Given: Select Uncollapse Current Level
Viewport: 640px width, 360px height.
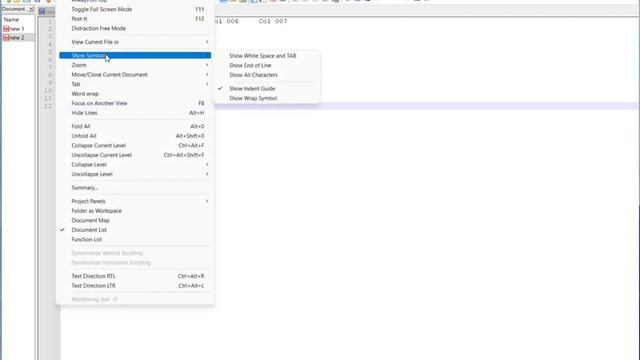Looking at the screenshot, I should tap(135, 155).
